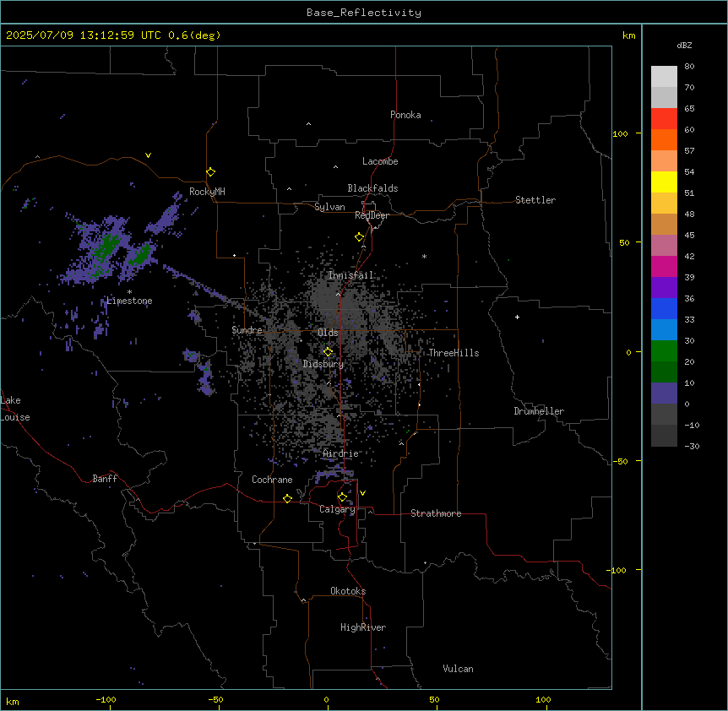Click the Olds town label
Screen dimensions: 728x711
coord(328,333)
